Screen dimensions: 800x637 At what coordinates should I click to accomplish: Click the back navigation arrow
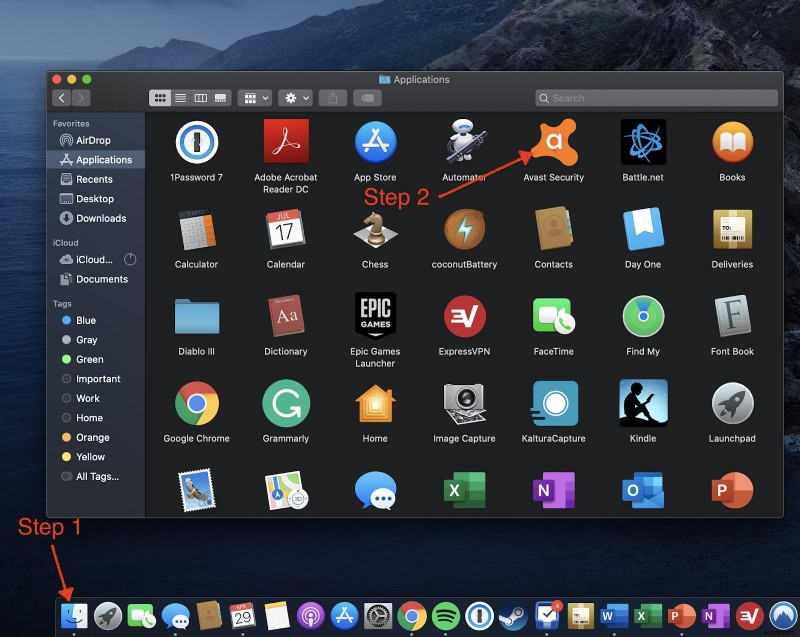point(62,98)
